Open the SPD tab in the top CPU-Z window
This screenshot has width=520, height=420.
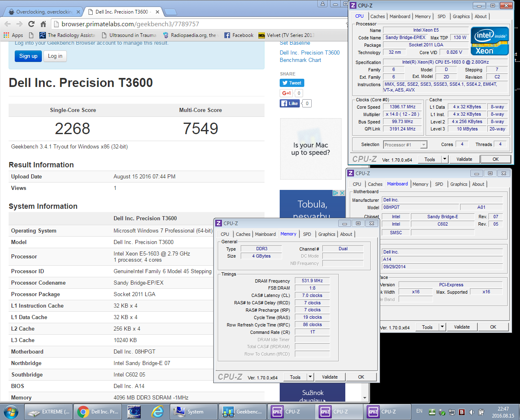pyautogui.click(x=441, y=16)
